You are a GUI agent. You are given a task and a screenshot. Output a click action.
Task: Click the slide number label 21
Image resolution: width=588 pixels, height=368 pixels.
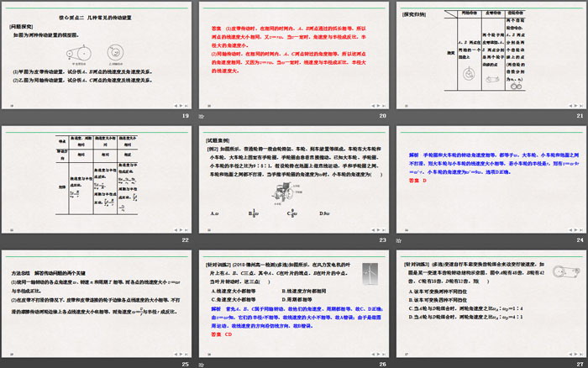pyautogui.click(x=579, y=116)
